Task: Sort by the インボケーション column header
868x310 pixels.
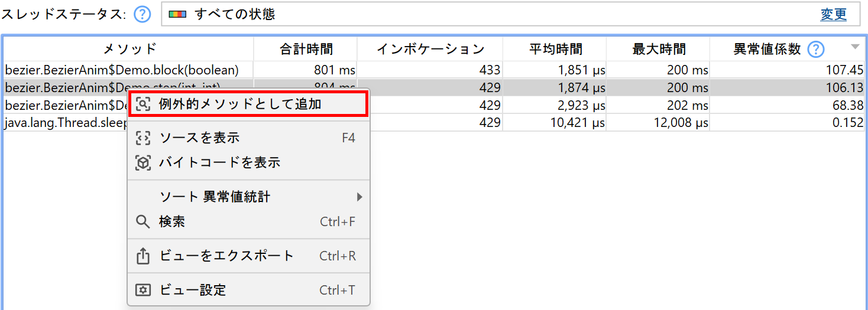Action: point(430,49)
